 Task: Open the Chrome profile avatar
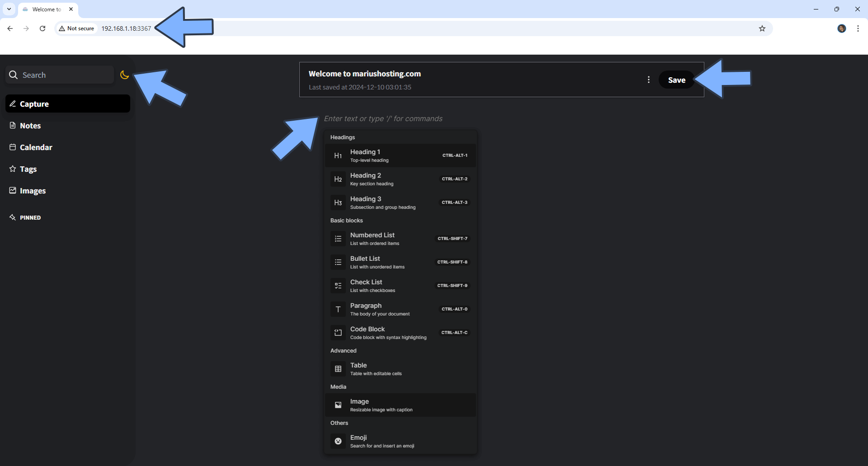click(841, 28)
